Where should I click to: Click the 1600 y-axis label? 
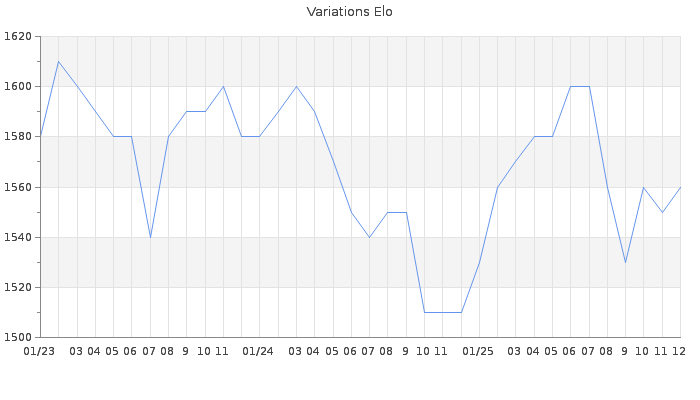17,86
